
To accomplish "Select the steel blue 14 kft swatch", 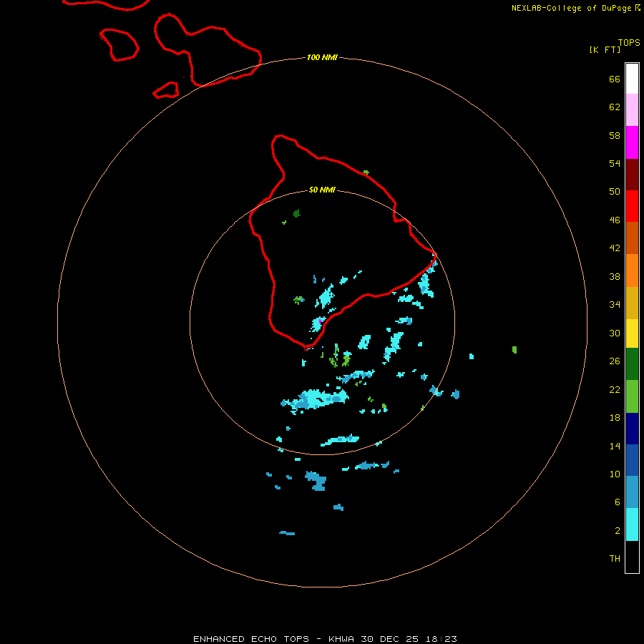I will (632, 492).
